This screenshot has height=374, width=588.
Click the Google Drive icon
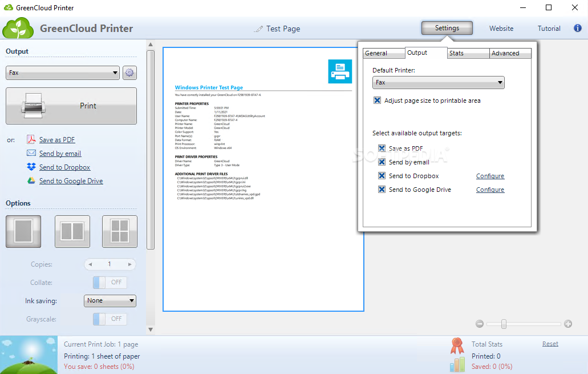pyautogui.click(x=31, y=180)
